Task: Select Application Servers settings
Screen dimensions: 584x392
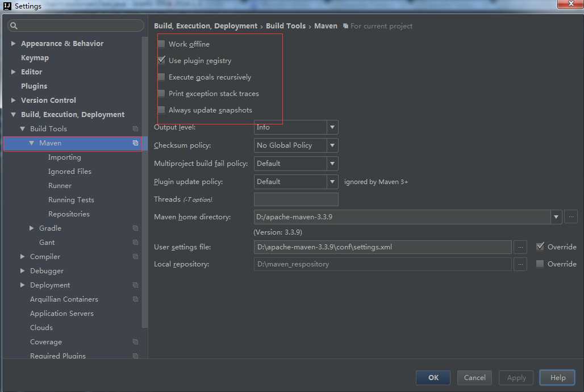Action: pyautogui.click(x=62, y=314)
